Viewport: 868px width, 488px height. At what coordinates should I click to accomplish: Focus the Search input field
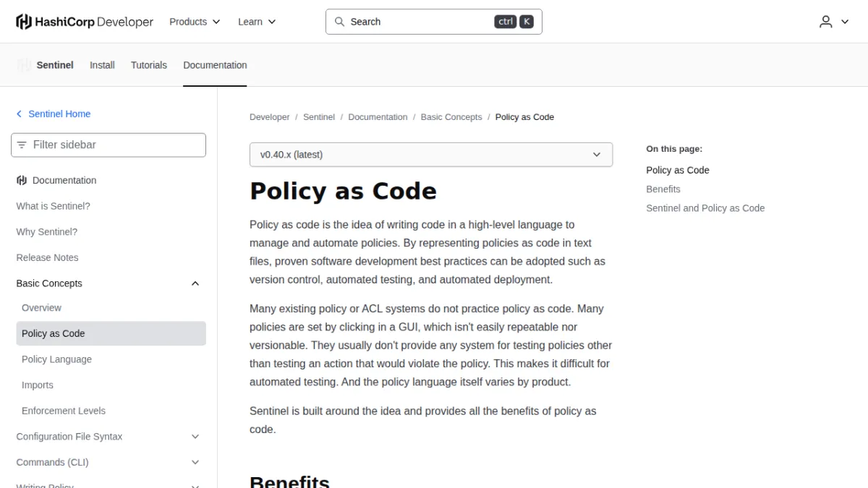(434, 22)
